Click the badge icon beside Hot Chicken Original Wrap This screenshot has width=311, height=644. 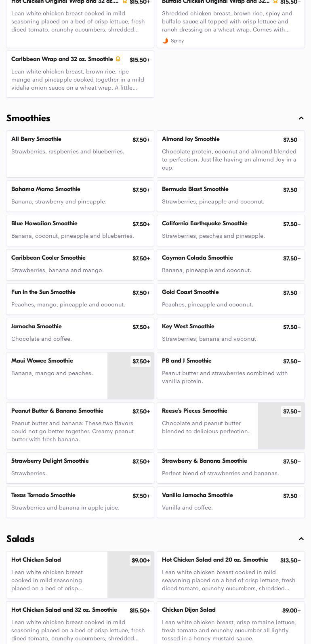(124, 2)
